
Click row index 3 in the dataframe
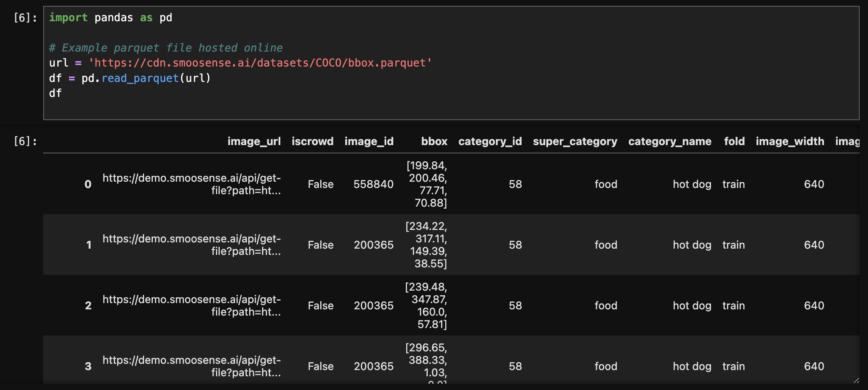pos(88,366)
